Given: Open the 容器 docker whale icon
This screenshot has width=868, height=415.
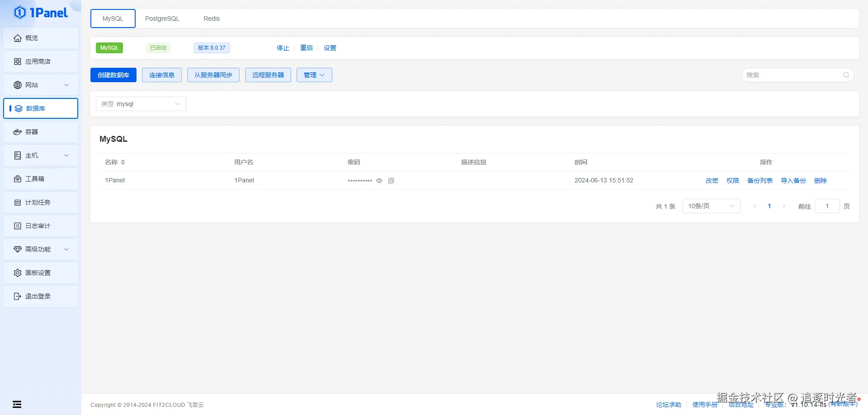Looking at the screenshot, I should [x=18, y=132].
